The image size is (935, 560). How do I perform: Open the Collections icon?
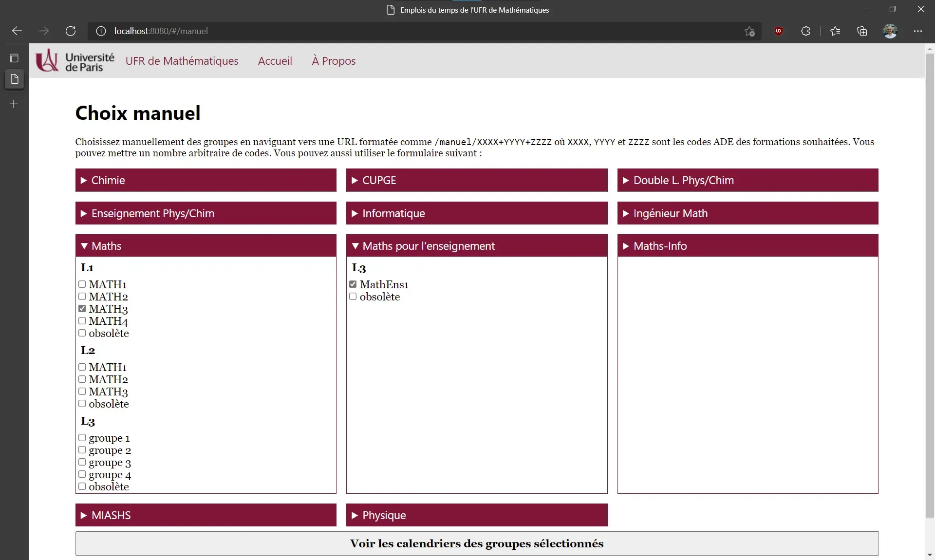point(862,31)
